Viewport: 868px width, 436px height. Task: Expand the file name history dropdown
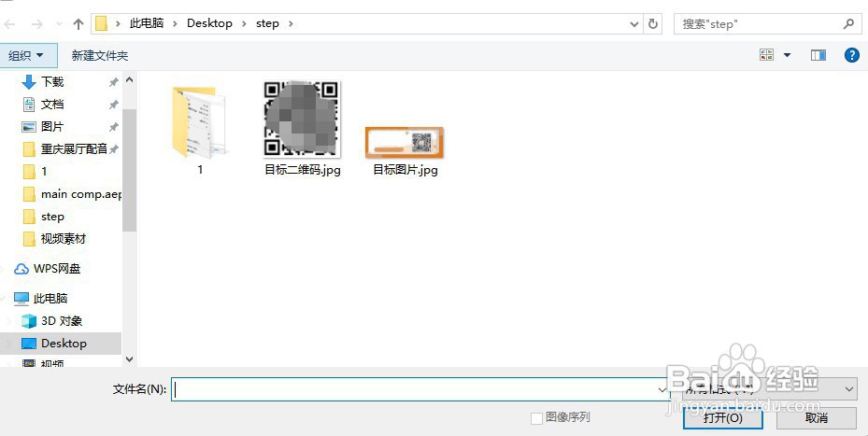(x=662, y=389)
